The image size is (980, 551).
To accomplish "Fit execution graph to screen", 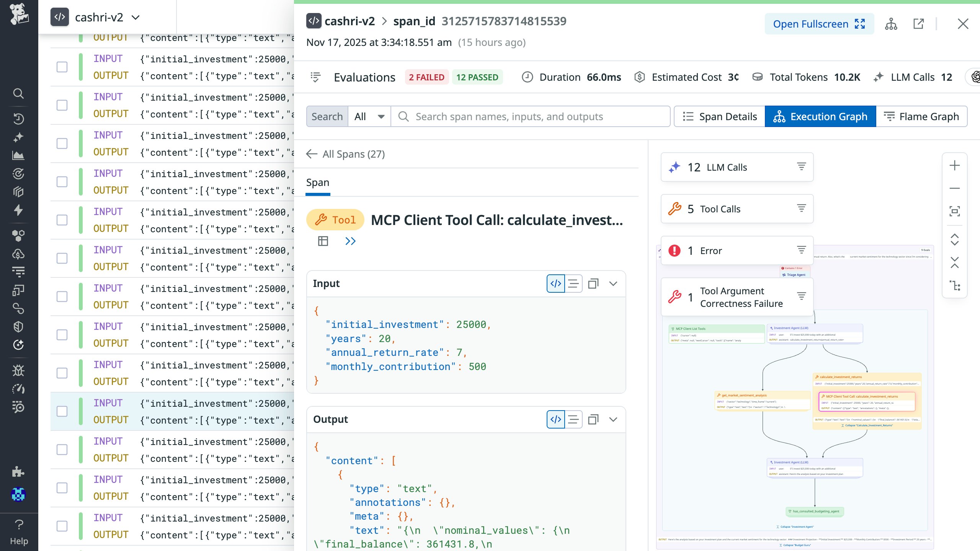I will click(x=954, y=211).
